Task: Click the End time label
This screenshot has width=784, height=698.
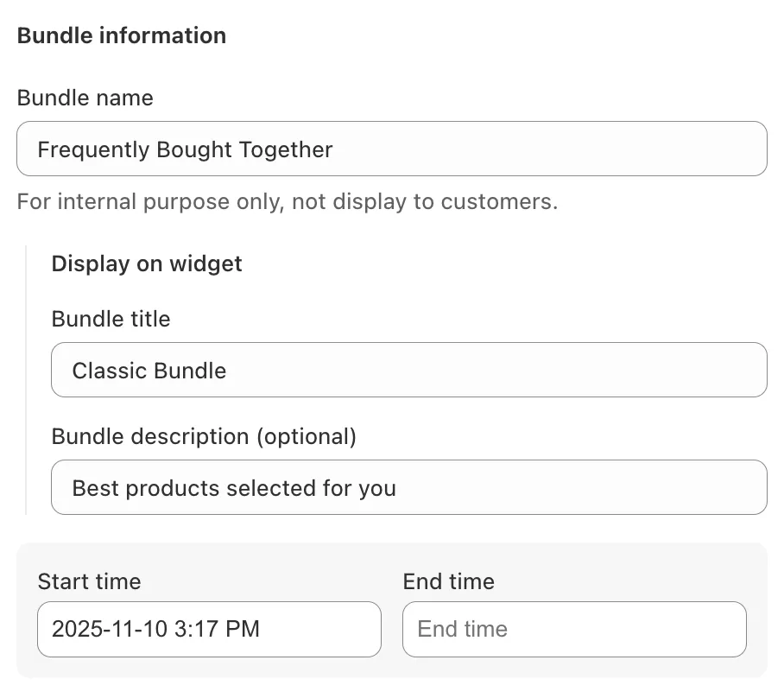Action: (448, 581)
